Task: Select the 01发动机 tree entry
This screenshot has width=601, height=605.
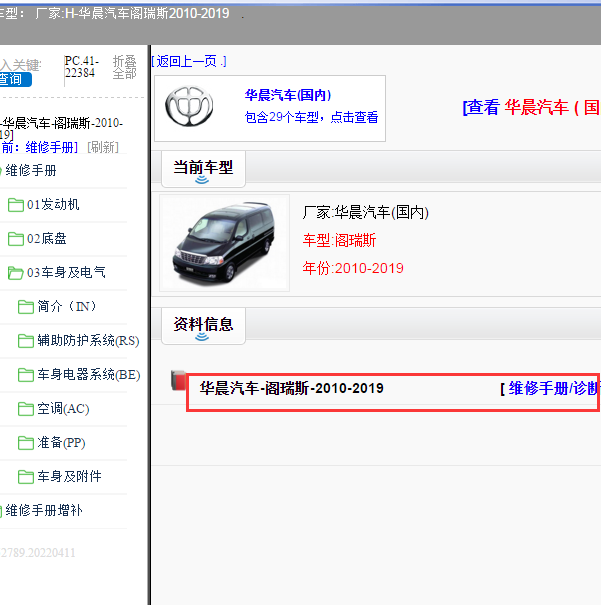Action: coord(53,204)
